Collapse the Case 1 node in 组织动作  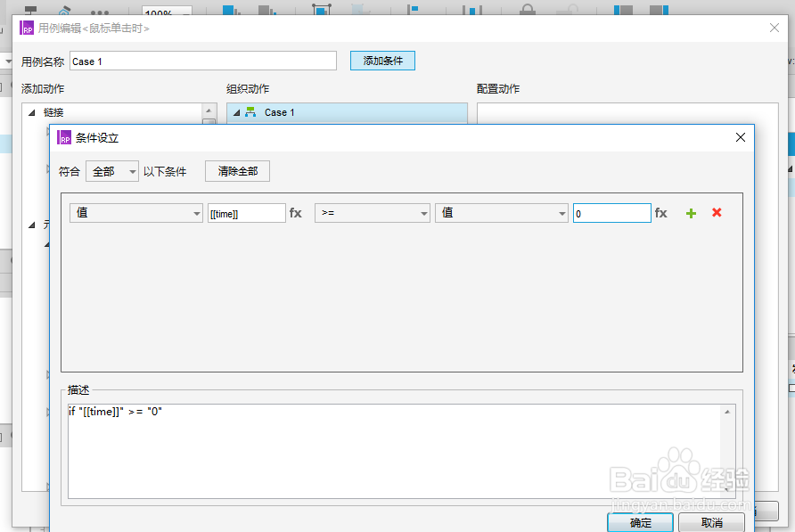coord(235,112)
